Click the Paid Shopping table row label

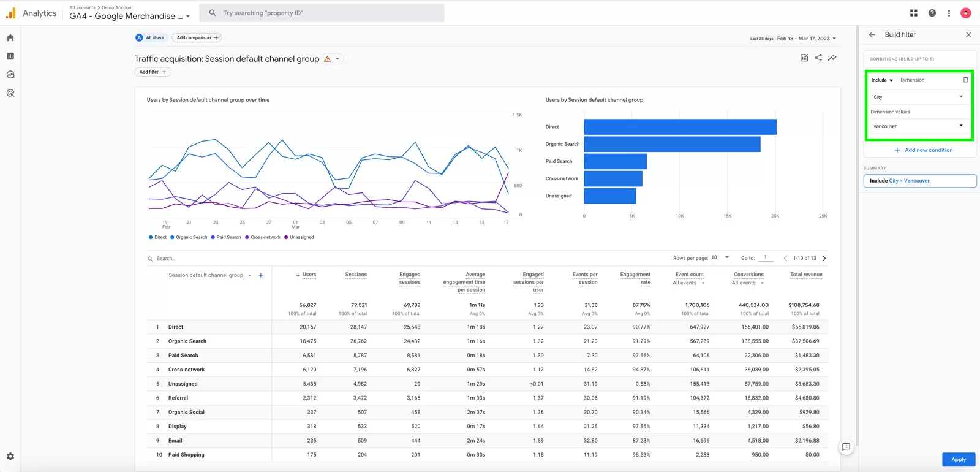[x=186, y=455]
